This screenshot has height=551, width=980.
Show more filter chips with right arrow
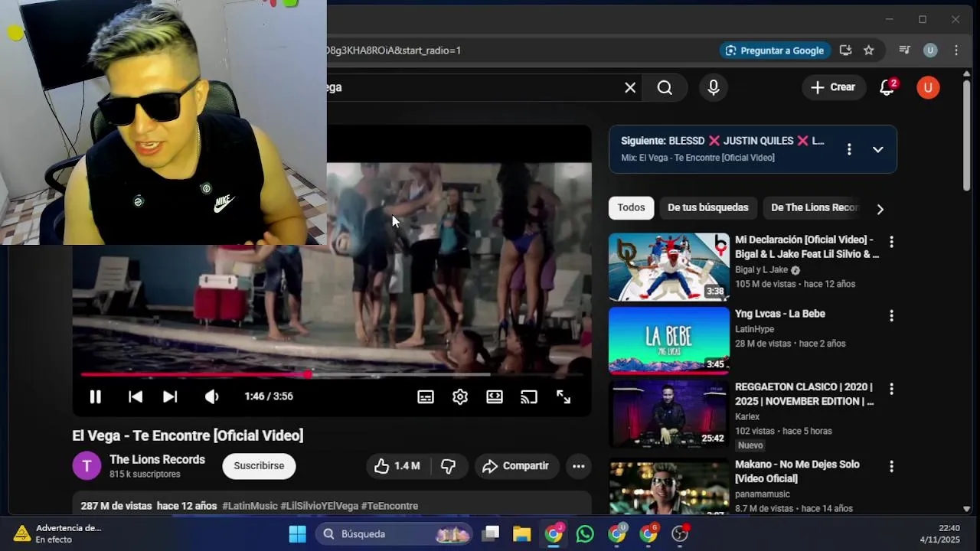point(880,209)
